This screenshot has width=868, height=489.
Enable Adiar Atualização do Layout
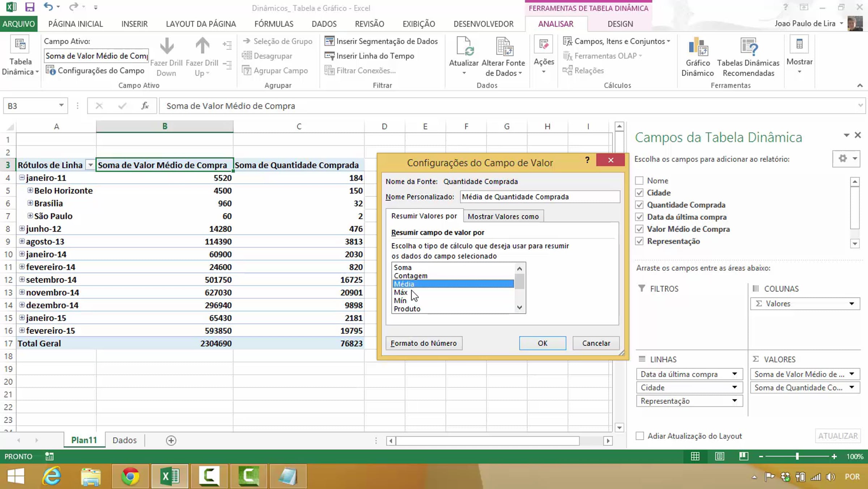(640, 436)
